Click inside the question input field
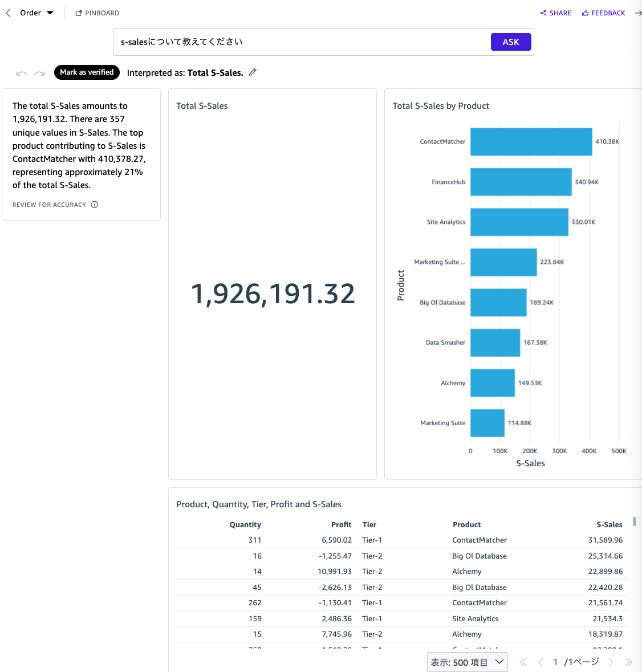Screen dimensions: 642x672 point(285,41)
